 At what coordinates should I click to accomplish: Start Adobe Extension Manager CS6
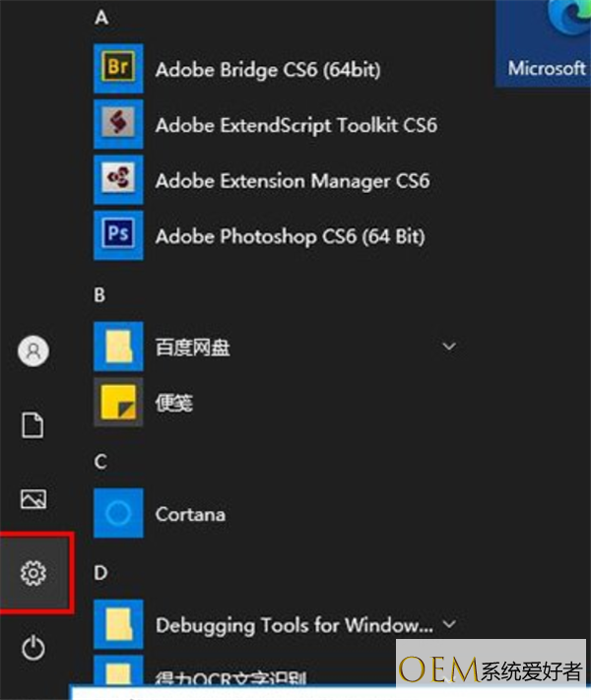(x=292, y=181)
